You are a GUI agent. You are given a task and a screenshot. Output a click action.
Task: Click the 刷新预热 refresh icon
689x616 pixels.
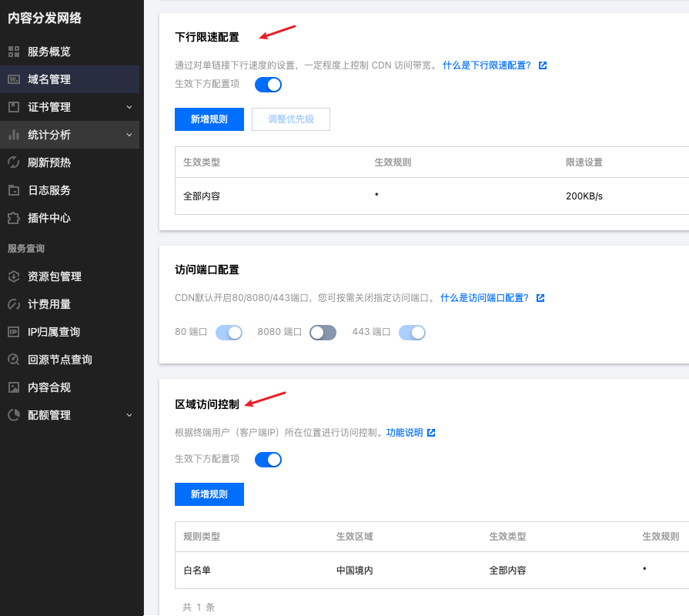pyautogui.click(x=14, y=162)
